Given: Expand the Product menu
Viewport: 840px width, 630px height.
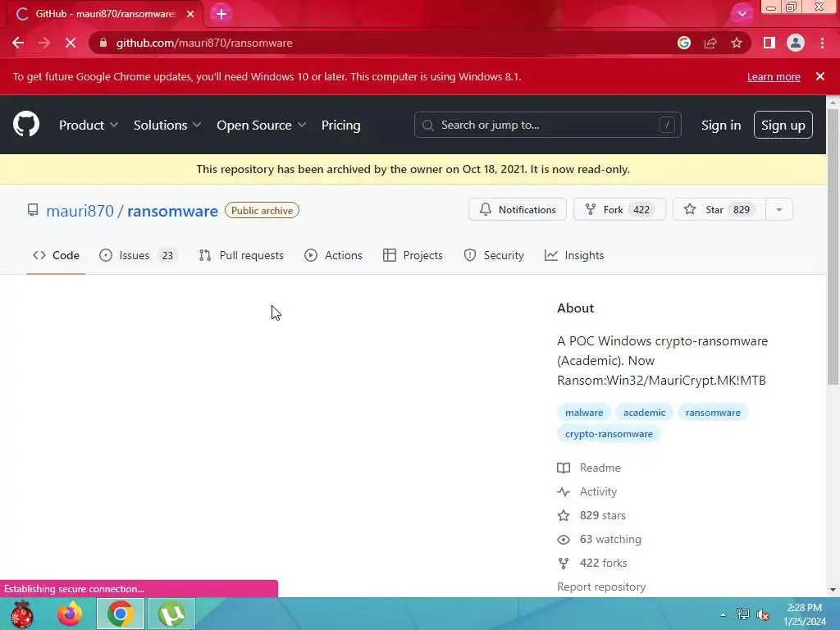Looking at the screenshot, I should click(x=89, y=125).
